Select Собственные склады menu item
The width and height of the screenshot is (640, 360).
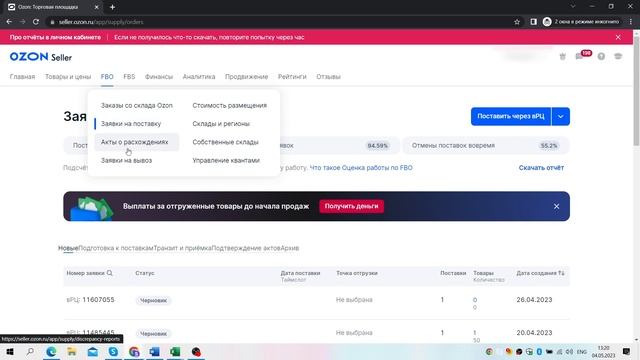(225, 142)
